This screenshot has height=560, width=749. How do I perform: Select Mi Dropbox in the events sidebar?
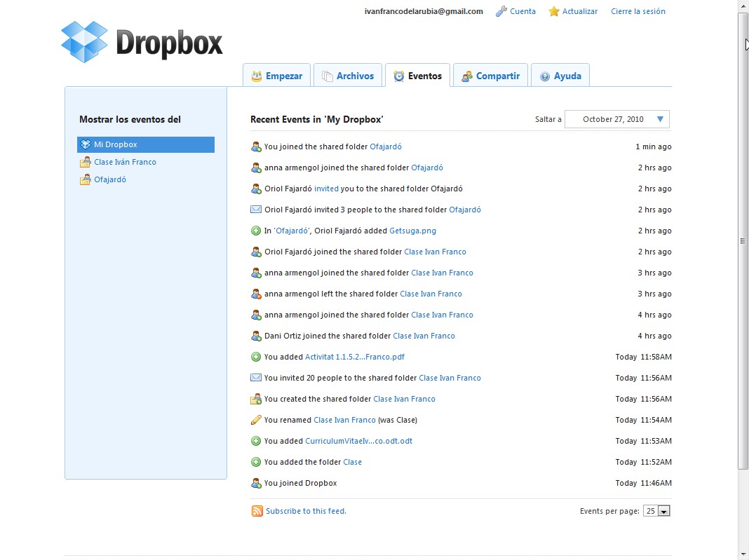coord(146,144)
